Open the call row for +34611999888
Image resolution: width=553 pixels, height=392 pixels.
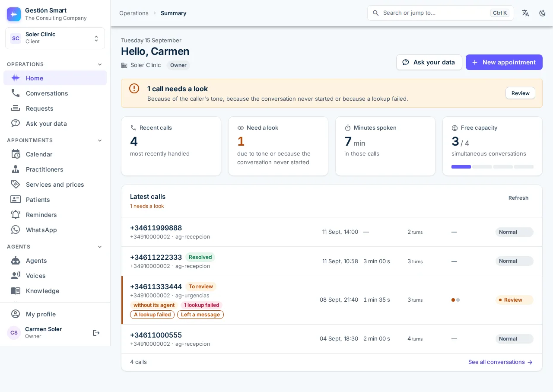(332, 232)
